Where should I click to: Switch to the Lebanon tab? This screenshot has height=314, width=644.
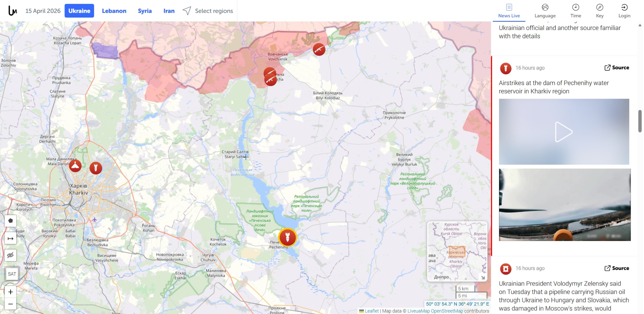(x=114, y=11)
